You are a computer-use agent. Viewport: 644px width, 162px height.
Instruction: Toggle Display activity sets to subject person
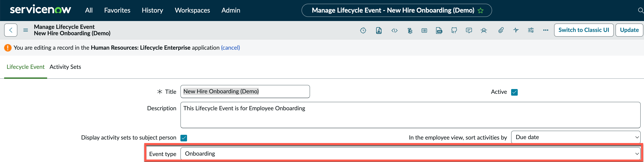184,138
